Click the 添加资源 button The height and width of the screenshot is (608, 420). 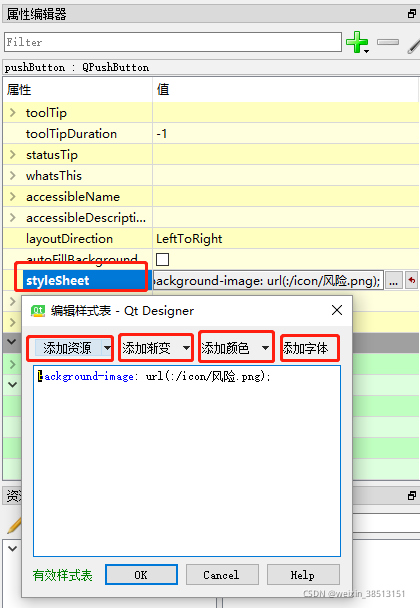(67, 348)
